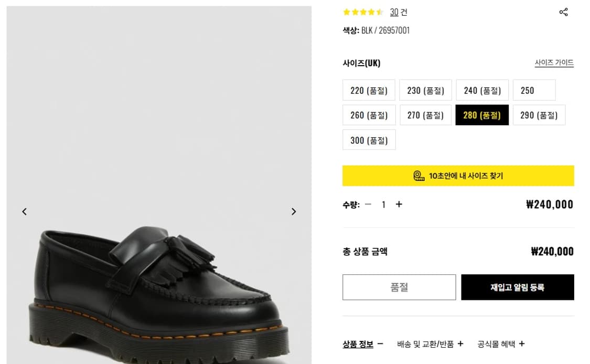This screenshot has width=590, height=364.
Task: Click the yellow 10초안에 내 사이즈 찾기 button
Action: (458, 176)
